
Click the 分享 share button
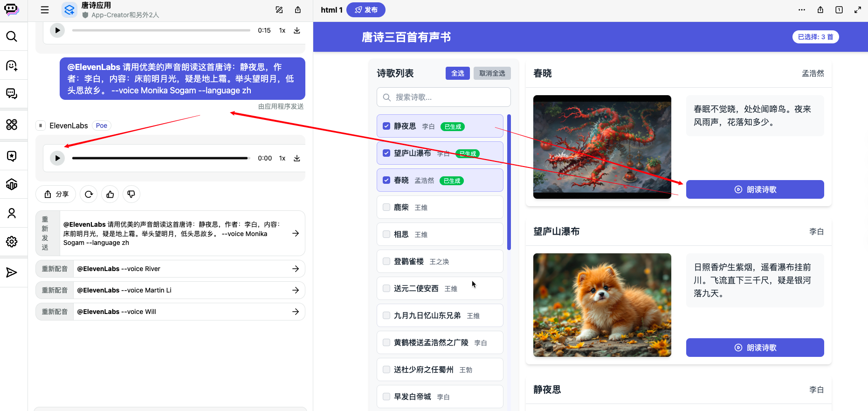[56, 194]
